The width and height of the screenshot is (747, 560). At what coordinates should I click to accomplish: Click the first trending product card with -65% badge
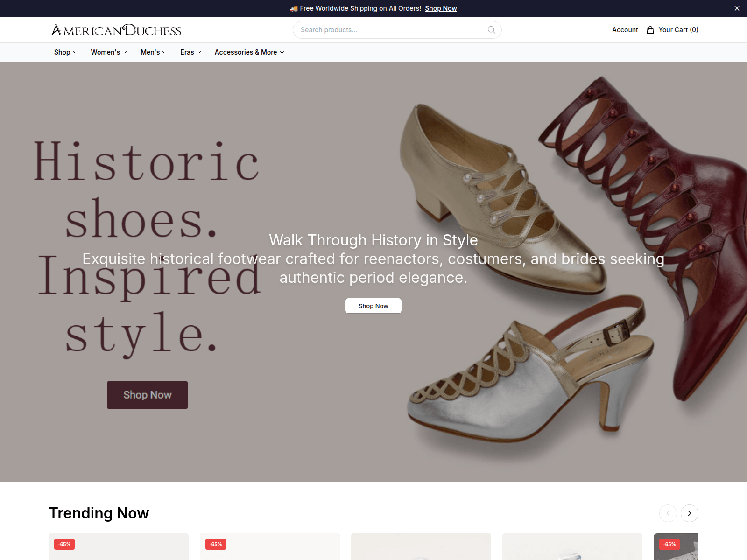119,546
